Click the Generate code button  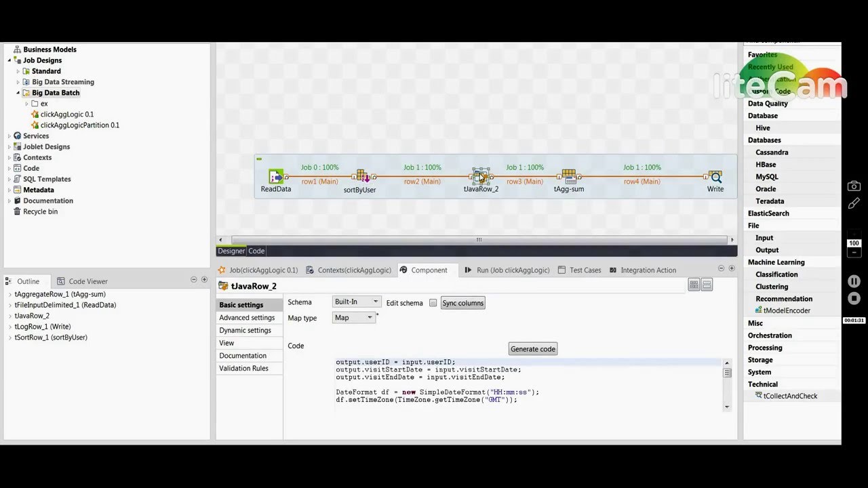[533, 349]
